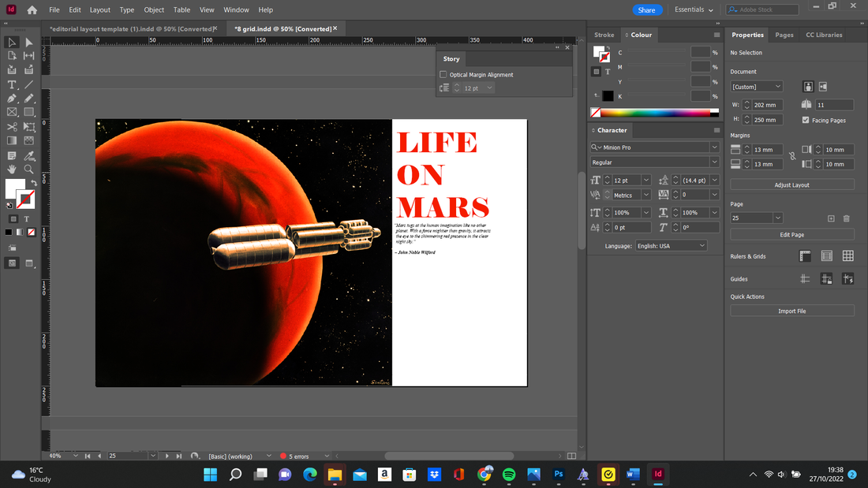
Task: Set landscape page orientation in Properties
Action: [x=823, y=87]
